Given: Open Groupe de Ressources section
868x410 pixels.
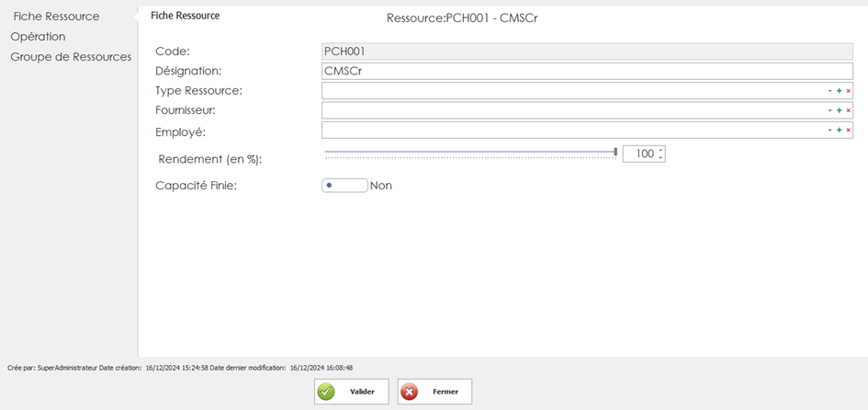Looking at the screenshot, I should [x=71, y=57].
